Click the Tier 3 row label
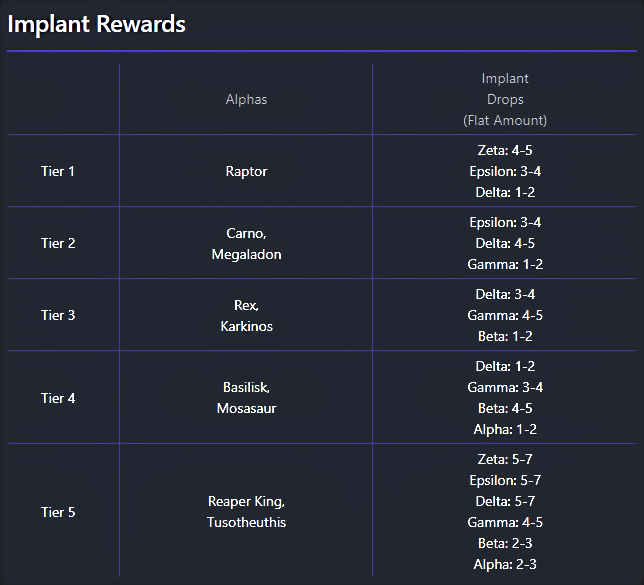Image resolution: width=644 pixels, height=585 pixels. tap(58, 315)
